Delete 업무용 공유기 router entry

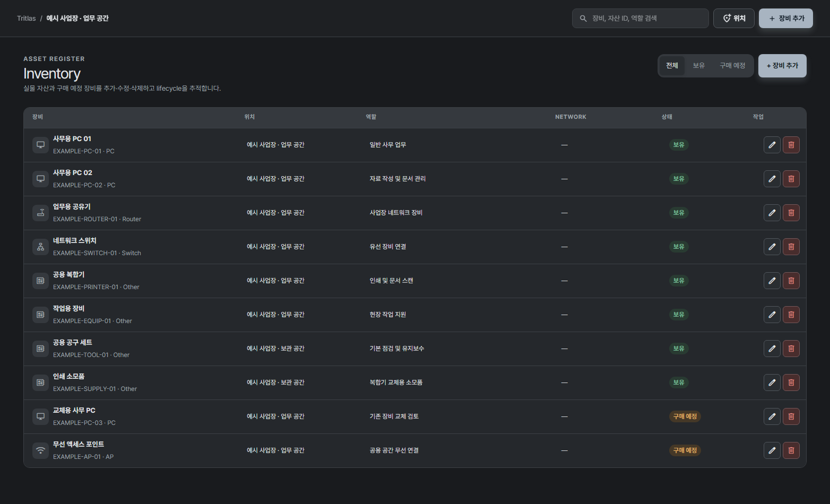click(791, 213)
